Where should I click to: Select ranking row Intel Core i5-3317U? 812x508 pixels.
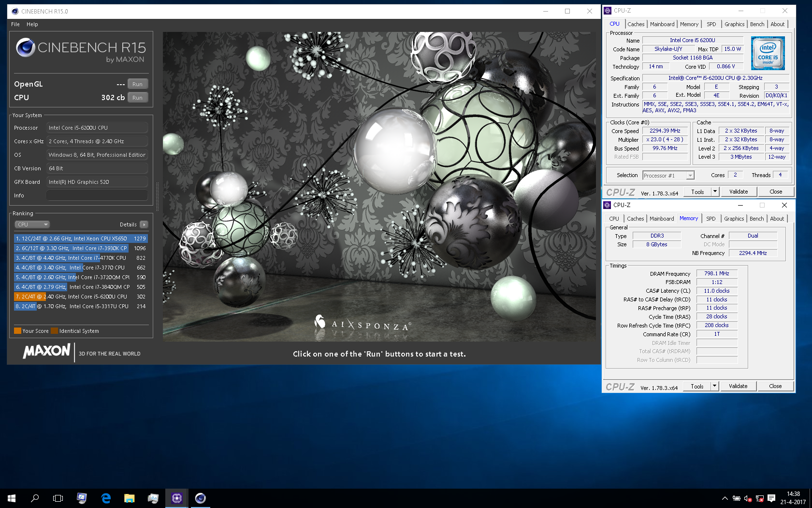point(81,306)
